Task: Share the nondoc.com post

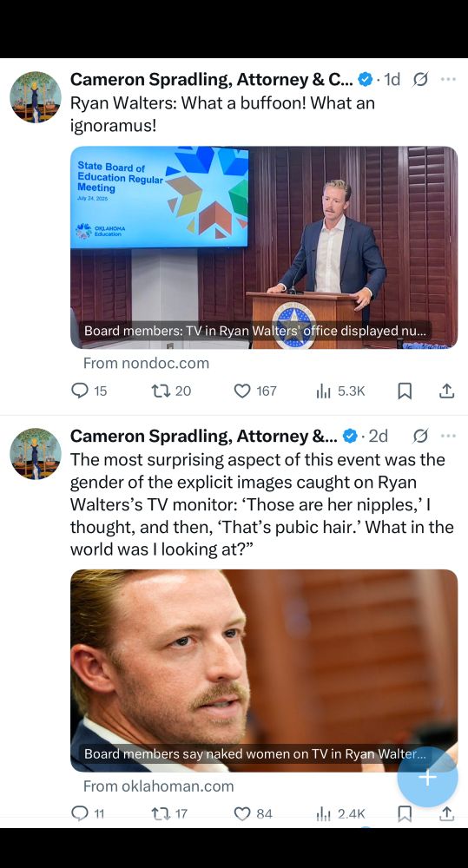Action: point(447,391)
